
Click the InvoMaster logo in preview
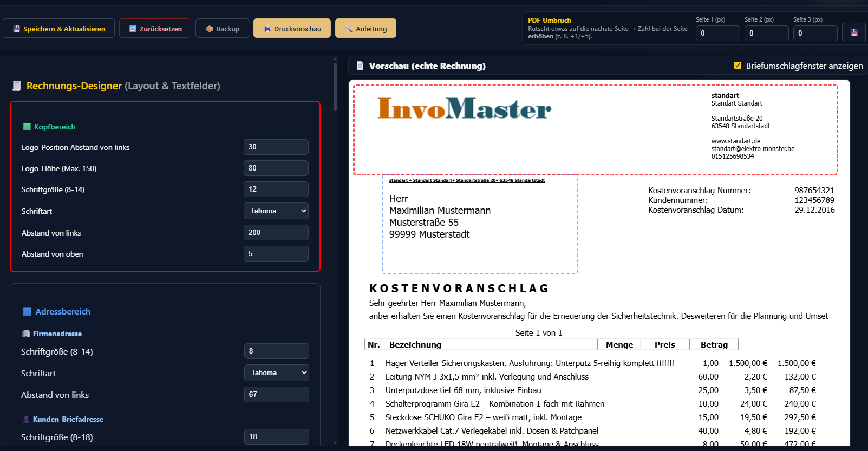pyautogui.click(x=464, y=108)
